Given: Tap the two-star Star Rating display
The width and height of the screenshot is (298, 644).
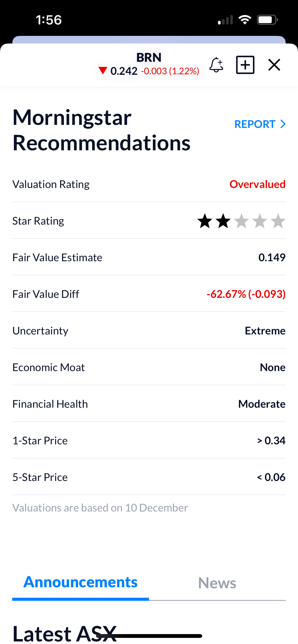Looking at the screenshot, I should [x=241, y=221].
